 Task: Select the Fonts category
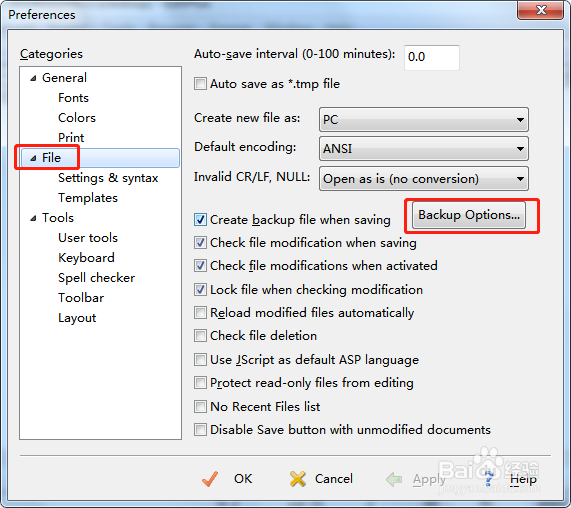point(73,98)
